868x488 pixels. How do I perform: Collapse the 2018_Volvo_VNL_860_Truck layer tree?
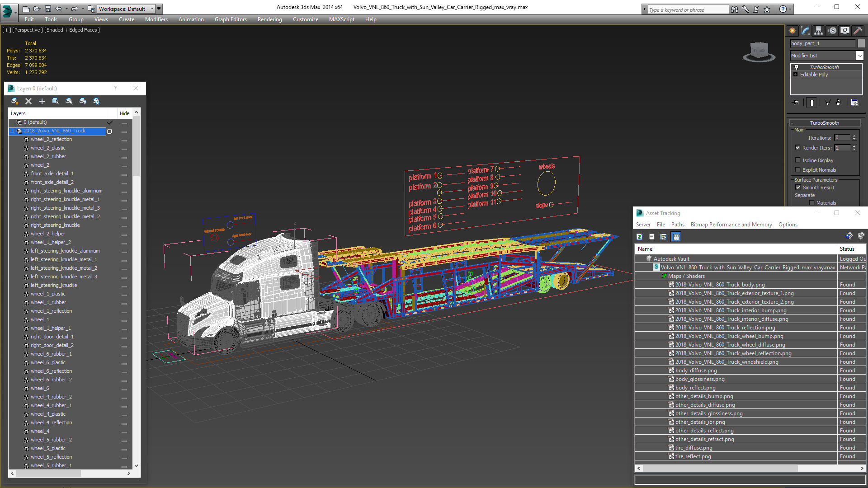12,131
